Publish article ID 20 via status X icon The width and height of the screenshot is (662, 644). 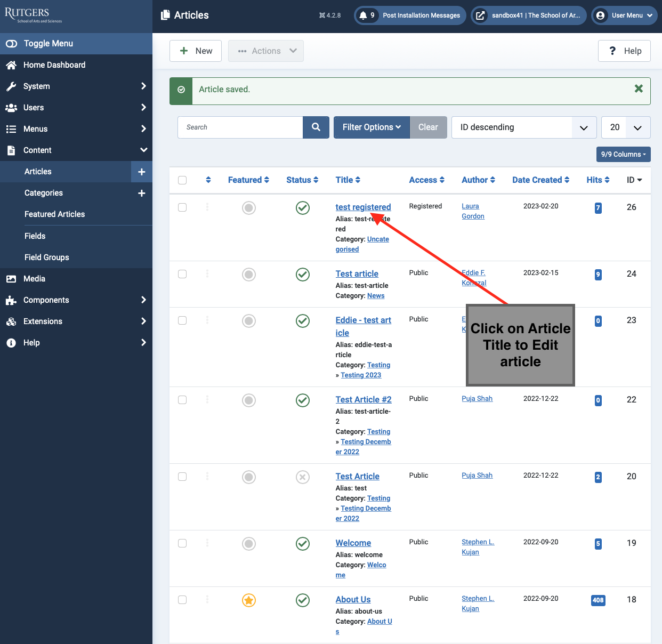[x=303, y=477]
